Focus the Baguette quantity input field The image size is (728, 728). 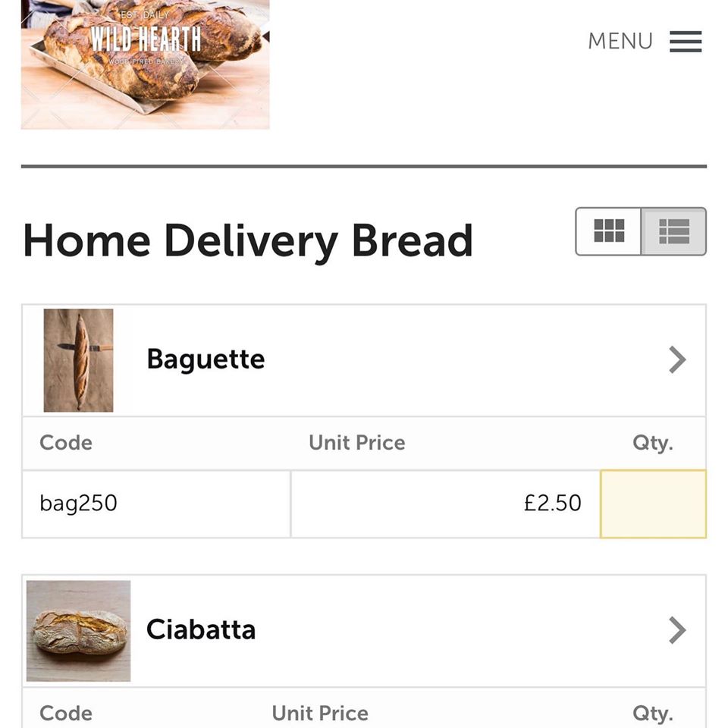[653, 504]
